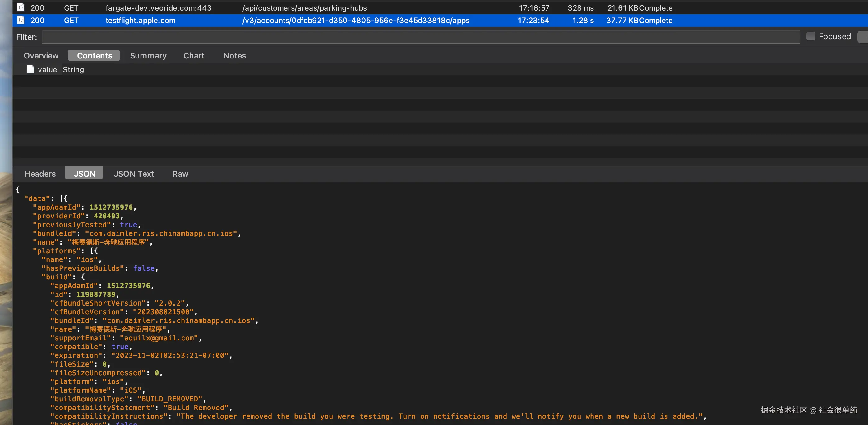Click the value String row
This screenshot has height=425, width=868.
point(61,69)
